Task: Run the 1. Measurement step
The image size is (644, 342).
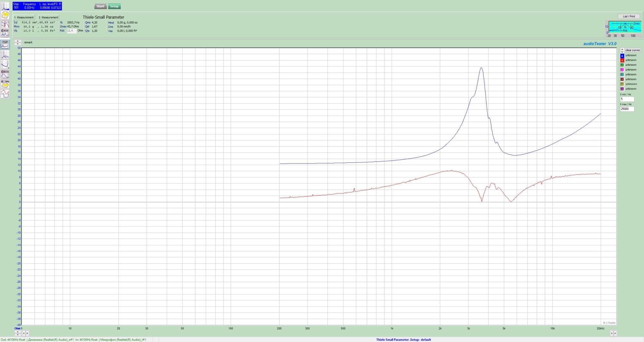Action: [x=24, y=17]
